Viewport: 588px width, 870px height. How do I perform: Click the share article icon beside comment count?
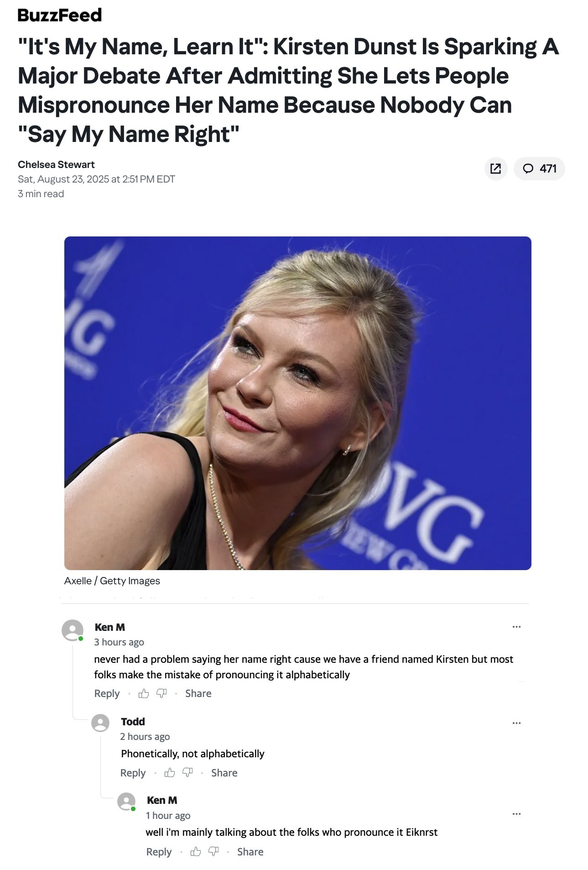[x=495, y=168]
